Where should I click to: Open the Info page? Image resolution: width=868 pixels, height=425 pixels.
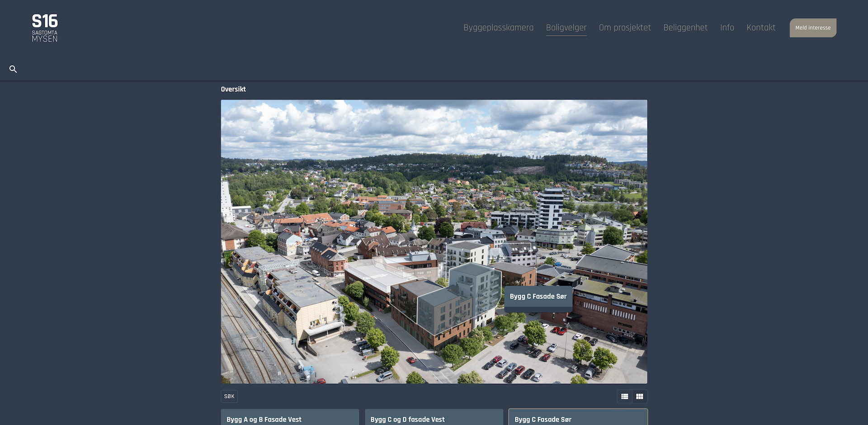[727, 28]
